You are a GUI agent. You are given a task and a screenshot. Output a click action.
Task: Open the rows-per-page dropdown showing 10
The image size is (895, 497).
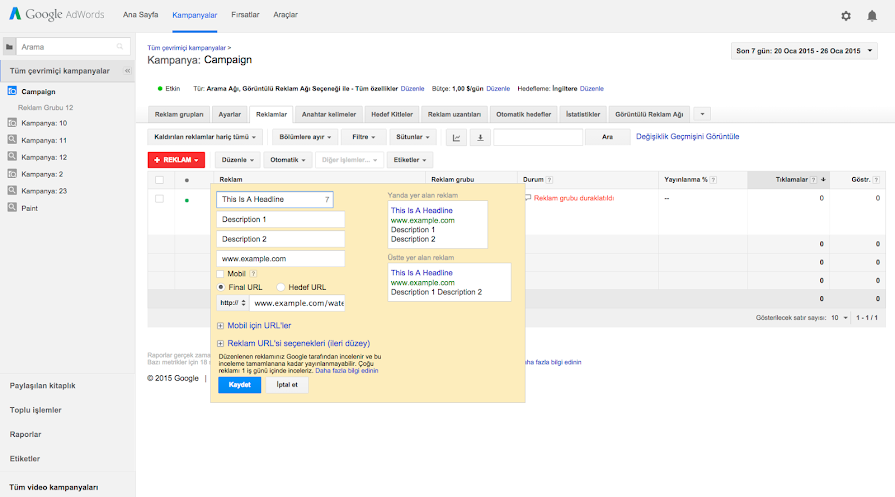(x=839, y=317)
